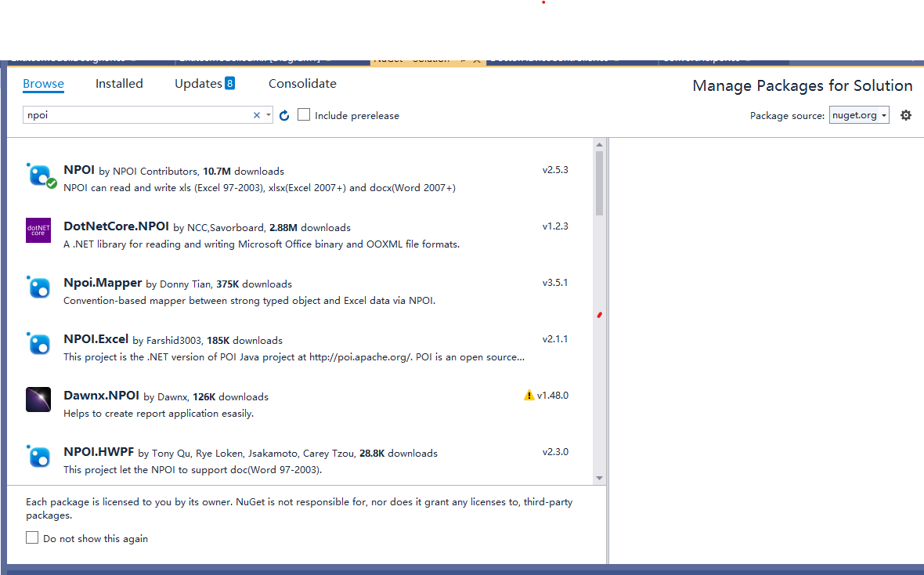Open the Package source dropdown
924x575 pixels.
coord(858,115)
